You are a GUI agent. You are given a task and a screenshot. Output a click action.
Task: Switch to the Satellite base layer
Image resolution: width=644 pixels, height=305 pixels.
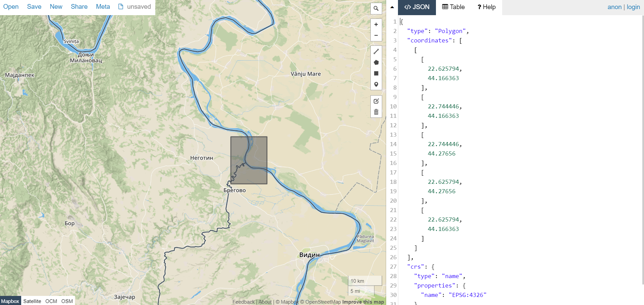[x=32, y=301]
